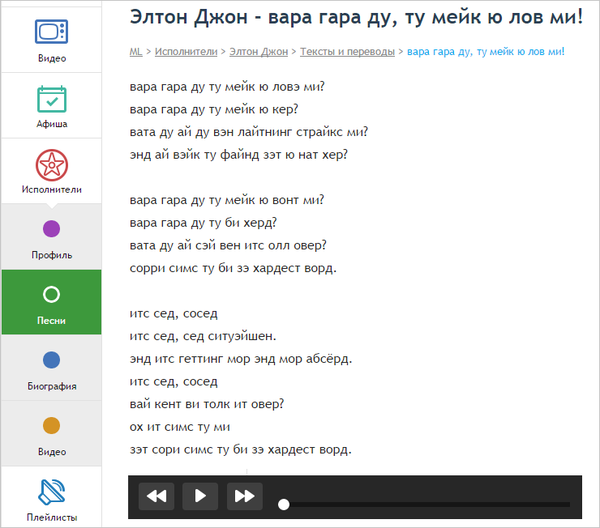Click the rewind button in the player

pyautogui.click(x=156, y=496)
